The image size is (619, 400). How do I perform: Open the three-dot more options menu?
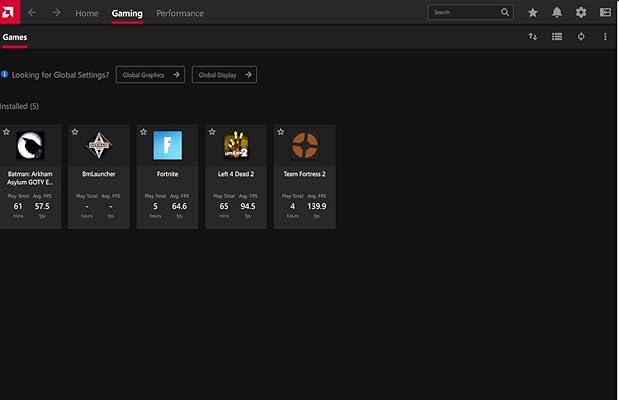tap(605, 37)
